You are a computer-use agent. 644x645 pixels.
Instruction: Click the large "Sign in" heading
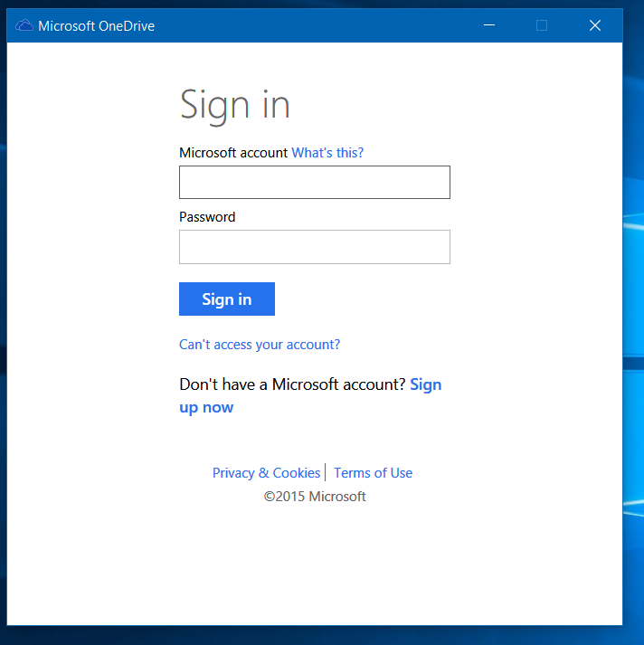234,105
